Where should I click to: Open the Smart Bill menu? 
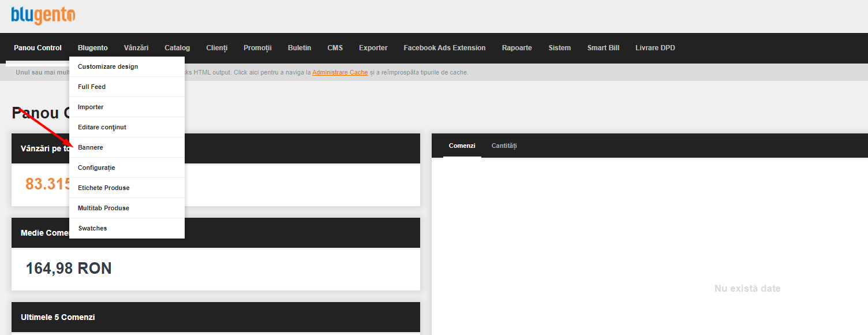point(603,48)
